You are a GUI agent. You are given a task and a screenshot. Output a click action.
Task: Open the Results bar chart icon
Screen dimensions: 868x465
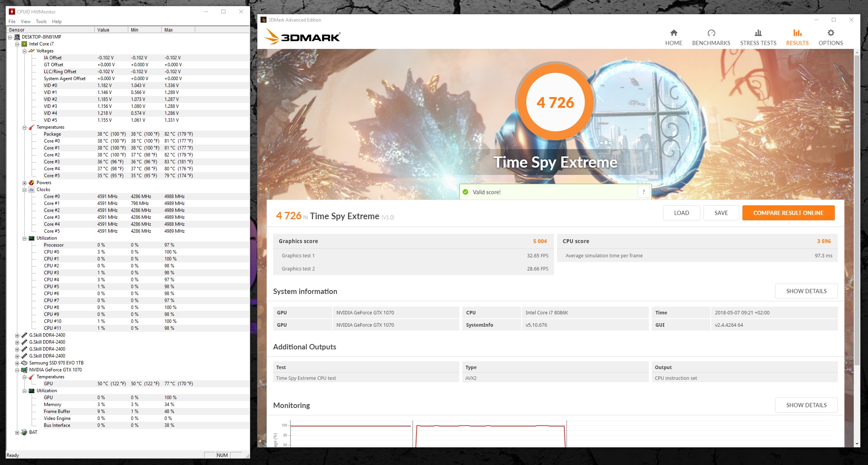pyautogui.click(x=797, y=33)
